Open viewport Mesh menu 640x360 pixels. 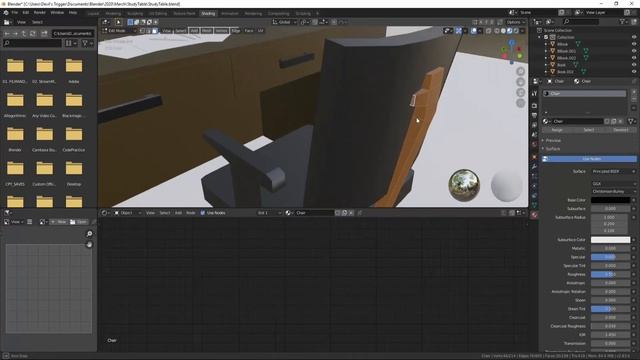[x=207, y=31]
